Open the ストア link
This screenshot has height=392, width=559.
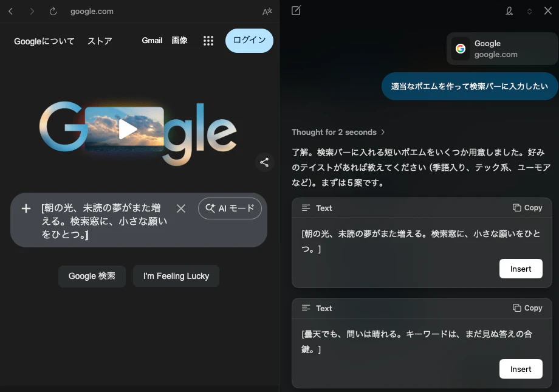[100, 41]
